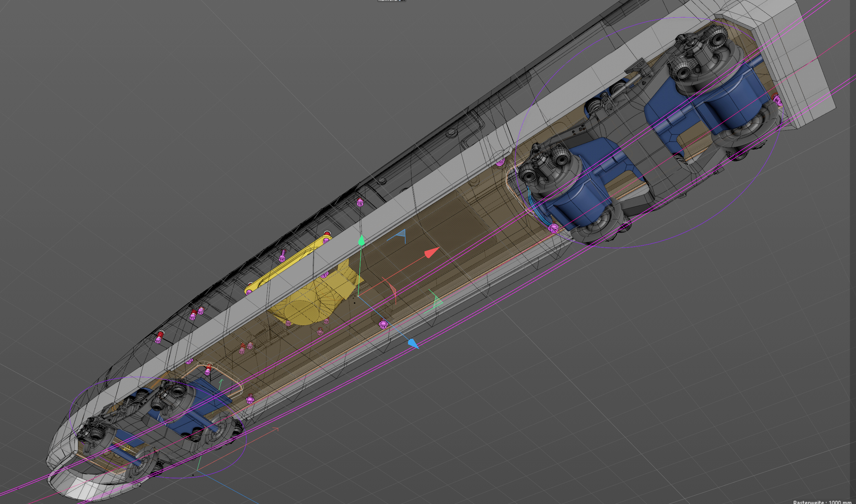
Task: Click the Rasterweite 1000 mm grid label
Action: coord(822,502)
